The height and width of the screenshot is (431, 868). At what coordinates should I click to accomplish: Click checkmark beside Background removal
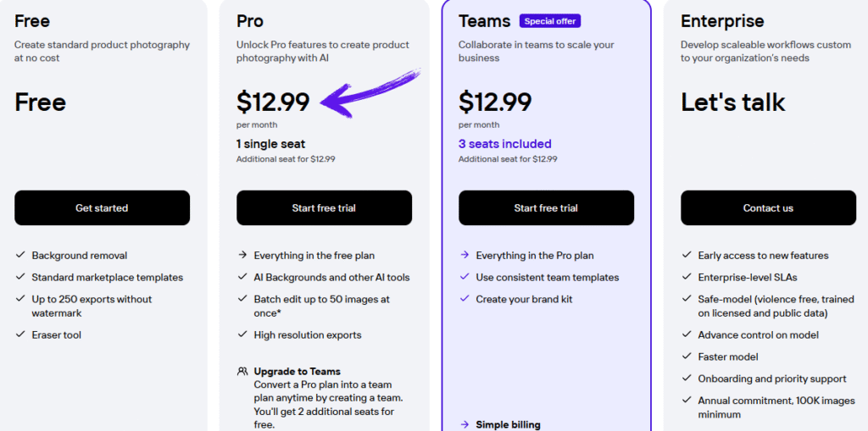click(x=20, y=255)
